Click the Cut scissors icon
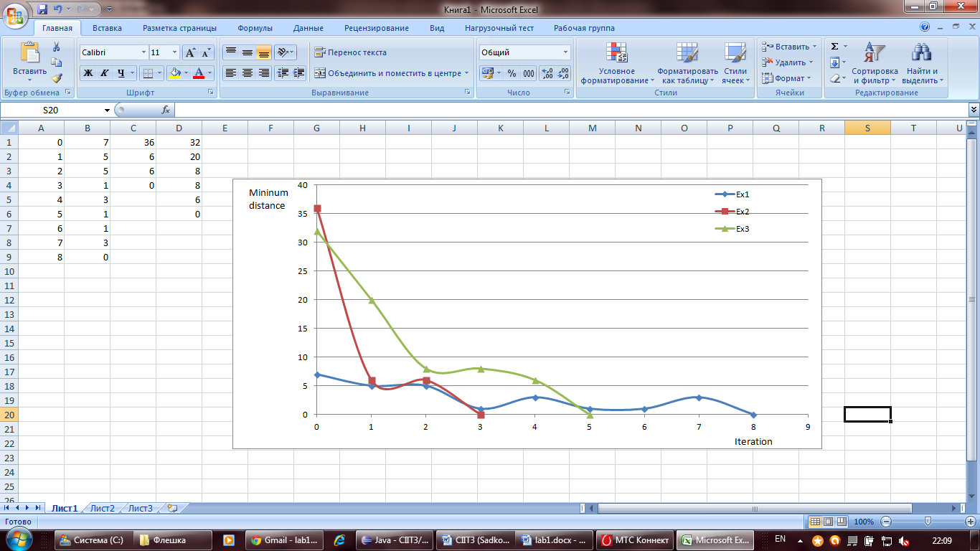Screen dimensions: 980x551 click(57, 47)
